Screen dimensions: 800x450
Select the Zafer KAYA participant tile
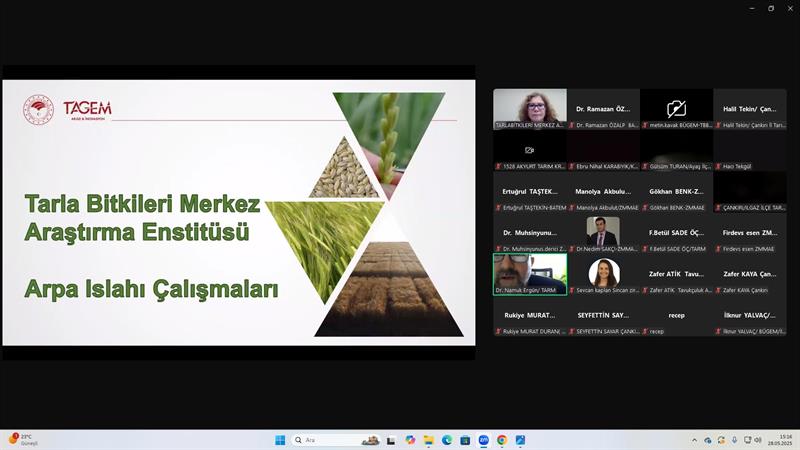[750, 273]
